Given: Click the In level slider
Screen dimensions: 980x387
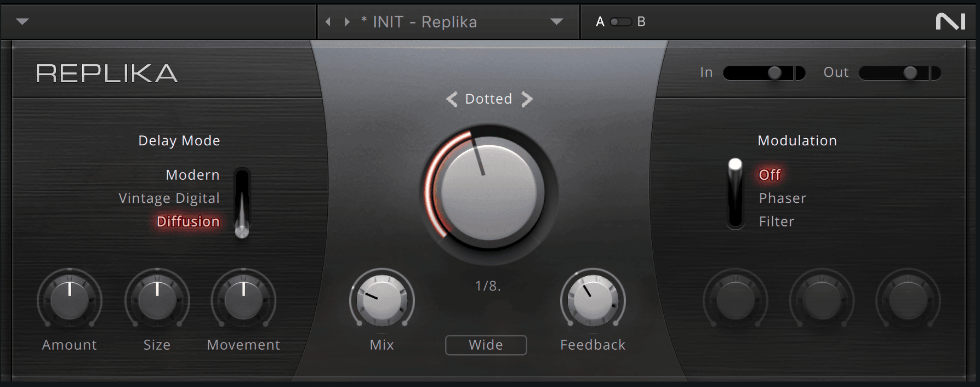Looking at the screenshot, I should tap(764, 73).
